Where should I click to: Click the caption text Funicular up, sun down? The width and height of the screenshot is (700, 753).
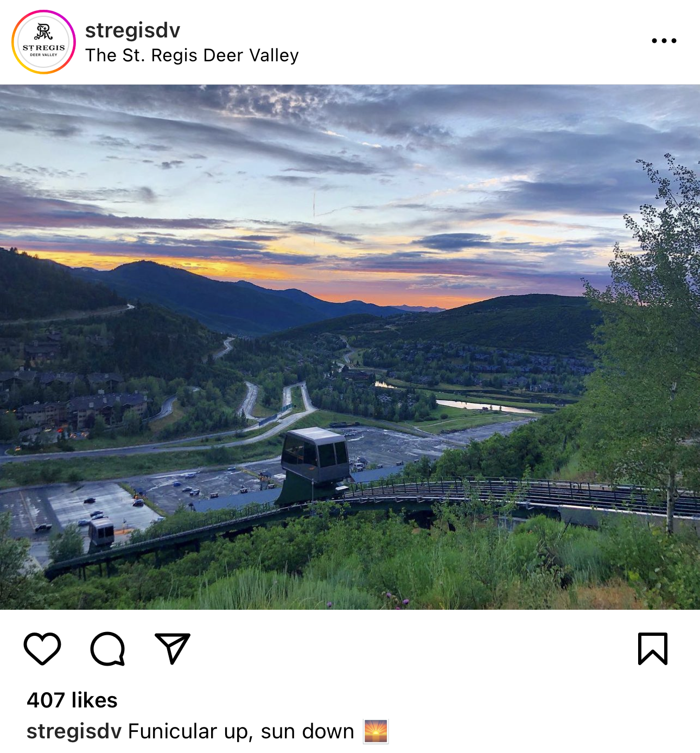[241, 731]
